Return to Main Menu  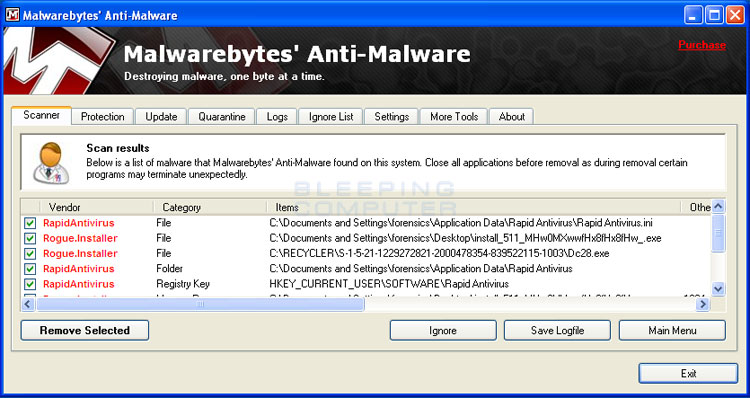click(x=672, y=331)
